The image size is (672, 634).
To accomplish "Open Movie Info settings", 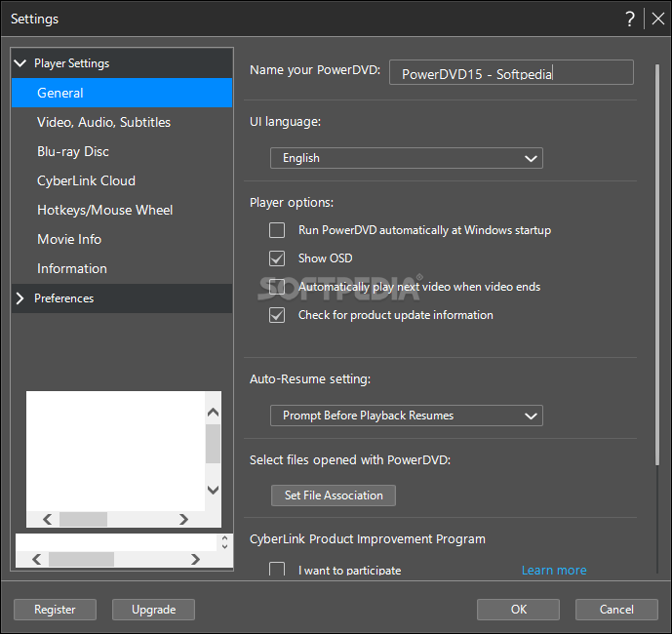I will (x=122, y=239).
